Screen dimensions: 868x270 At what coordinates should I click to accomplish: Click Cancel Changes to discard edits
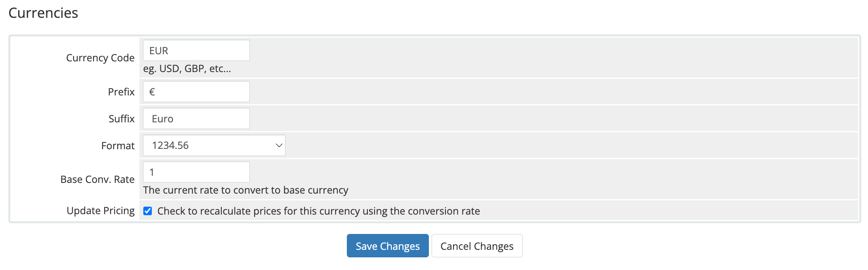(477, 245)
